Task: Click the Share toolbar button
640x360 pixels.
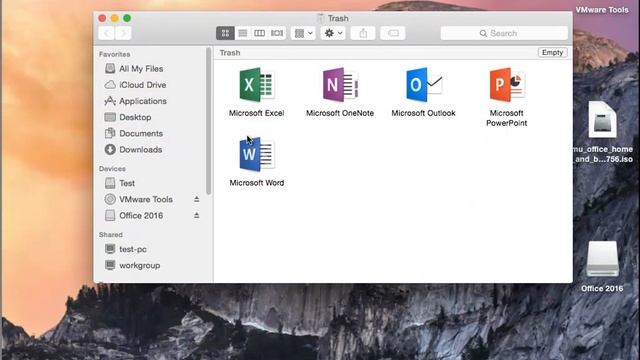Action: tap(363, 33)
